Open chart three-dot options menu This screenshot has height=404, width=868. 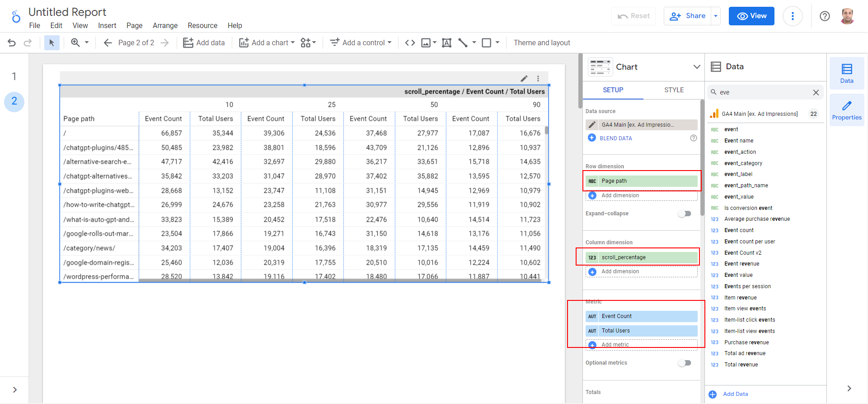click(x=538, y=78)
